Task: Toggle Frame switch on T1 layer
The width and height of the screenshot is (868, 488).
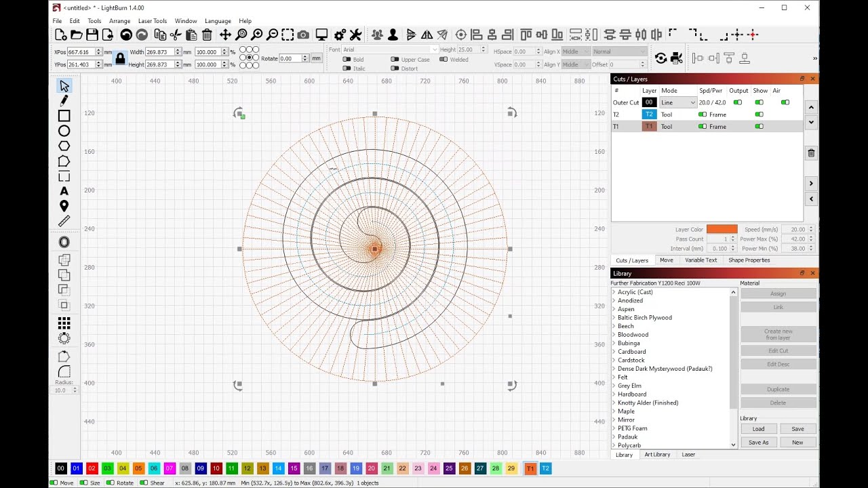Action: tap(702, 127)
